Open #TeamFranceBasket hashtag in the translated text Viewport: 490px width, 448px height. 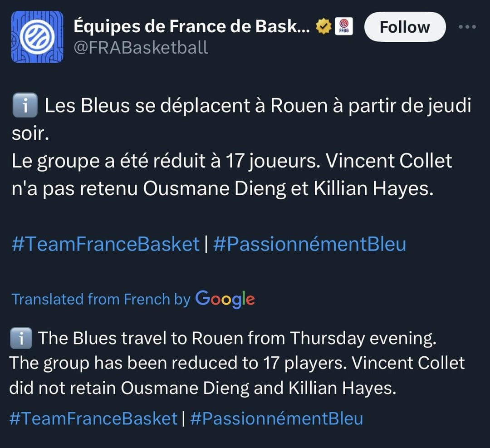tap(93, 418)
